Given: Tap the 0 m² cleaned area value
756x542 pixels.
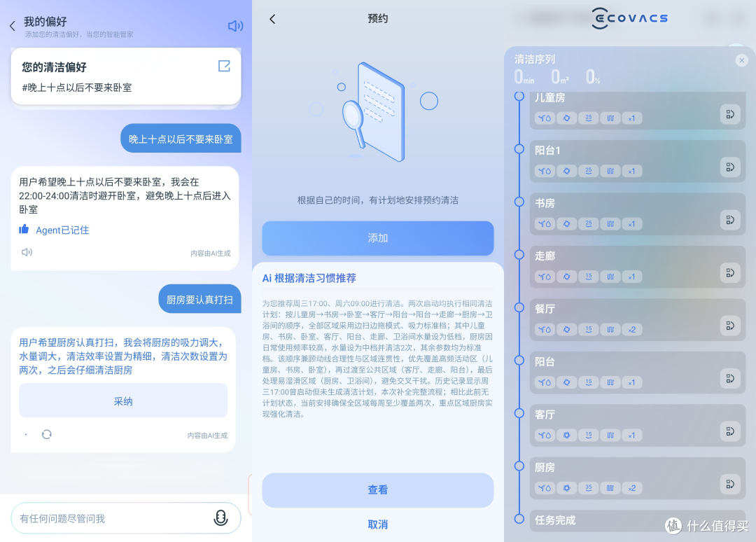Looking at the screenshot, I should [x=560, y=77].
